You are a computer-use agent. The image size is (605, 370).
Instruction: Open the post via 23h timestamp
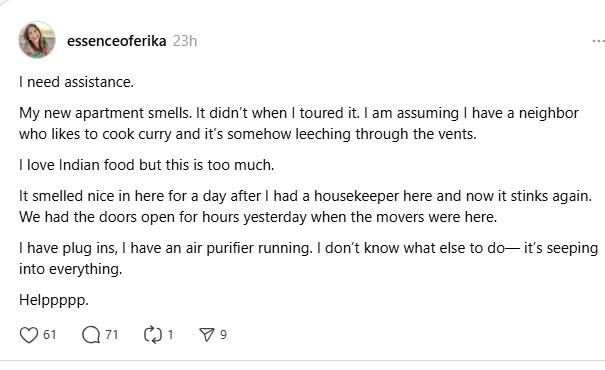coord(185,41)
